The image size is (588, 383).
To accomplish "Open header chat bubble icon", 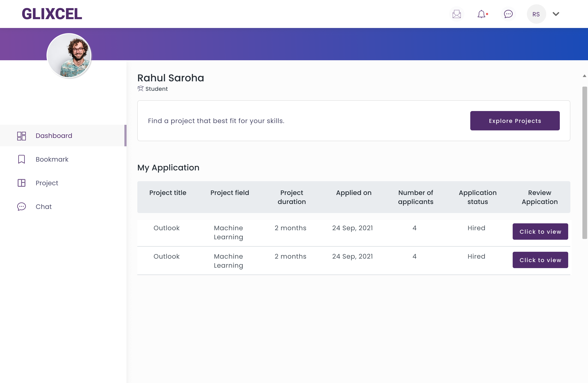I will 508,14.
